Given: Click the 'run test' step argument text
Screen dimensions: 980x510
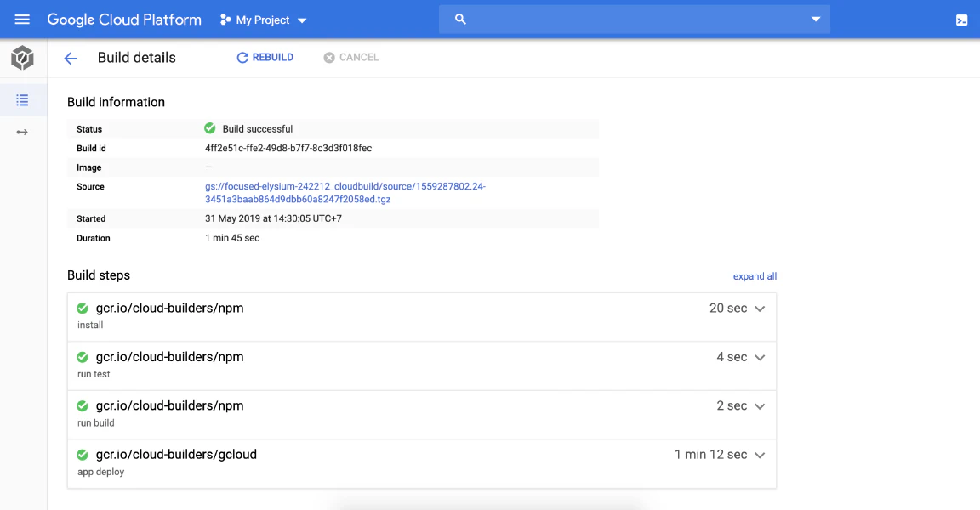Looking at the screenshot, I should coord(94,374).
